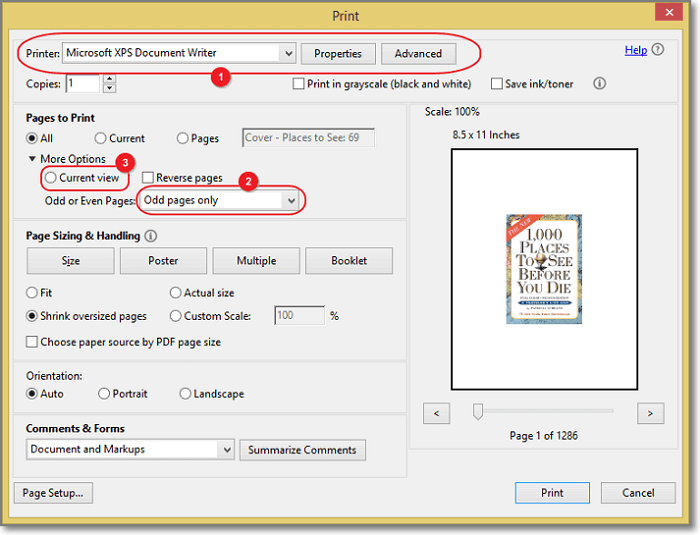700x535 pixels.
Task: Go to previous preview page arrow
Action: [436, 412]
